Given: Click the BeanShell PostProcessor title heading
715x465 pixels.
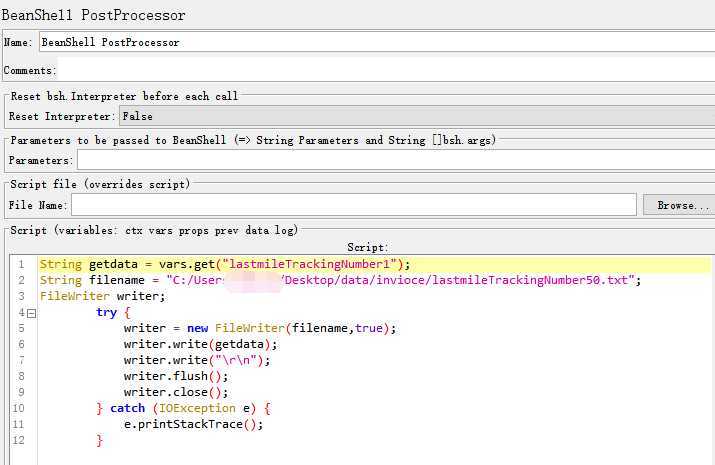Looking at the screenshot, I should click(93, 15).
